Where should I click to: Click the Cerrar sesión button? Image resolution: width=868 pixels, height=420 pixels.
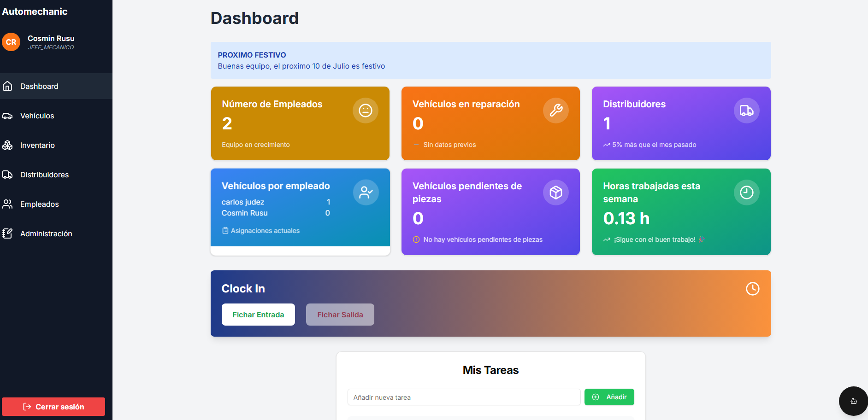coord(53,407)
